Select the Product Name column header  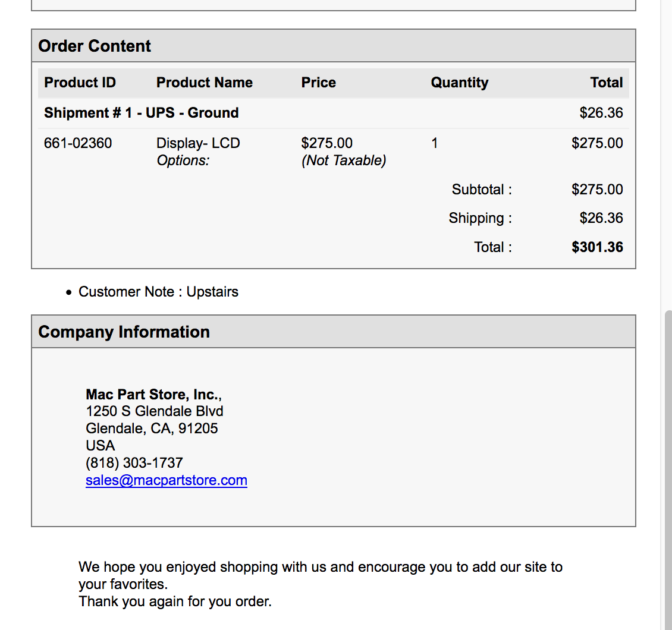(x=205, y=82)
